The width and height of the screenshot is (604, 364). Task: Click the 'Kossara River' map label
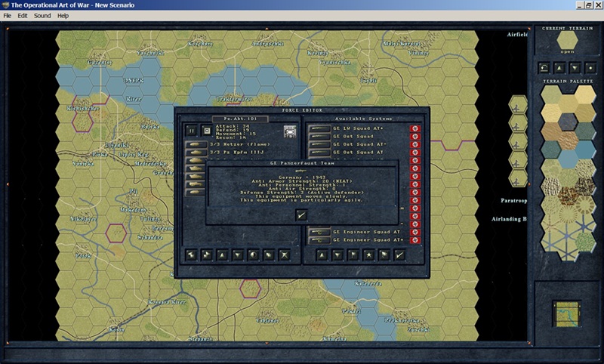pyautogui.click(x=167, y=302)
